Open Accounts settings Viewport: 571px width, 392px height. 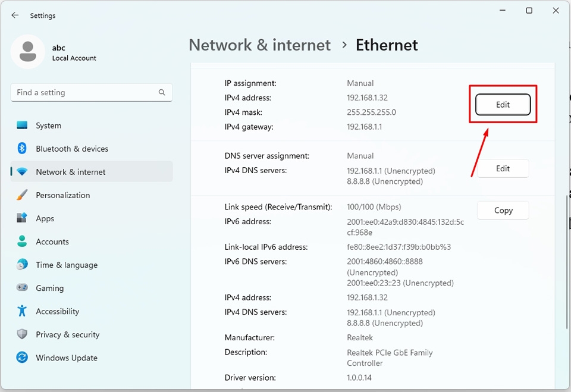[x=52, y=242]
